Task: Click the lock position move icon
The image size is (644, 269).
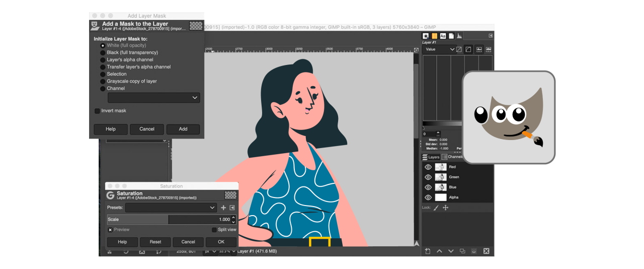Action: pos(445,208)
